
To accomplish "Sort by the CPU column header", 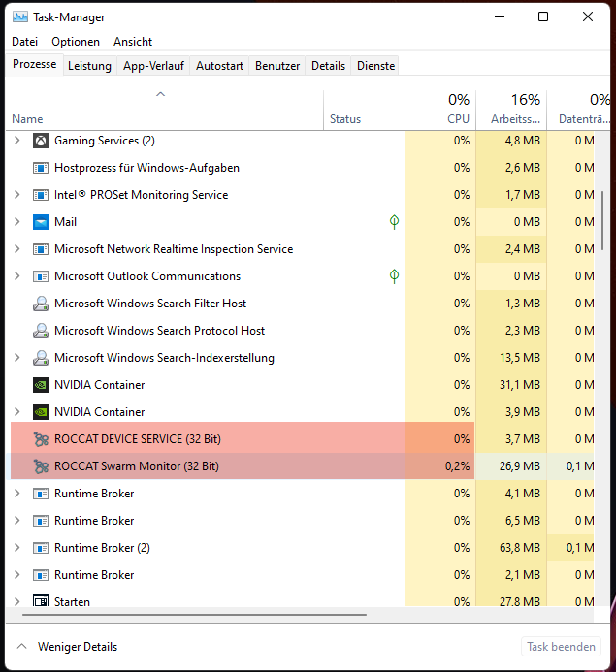I will tap(440, 111).
